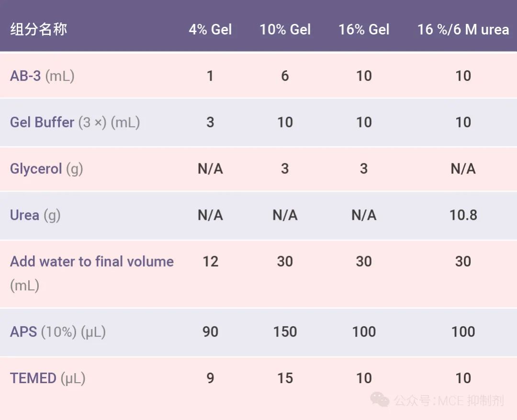This screenshot has height=420, width=517.
Task: Select the 6 value in AB-3 row
Action: 285,76
